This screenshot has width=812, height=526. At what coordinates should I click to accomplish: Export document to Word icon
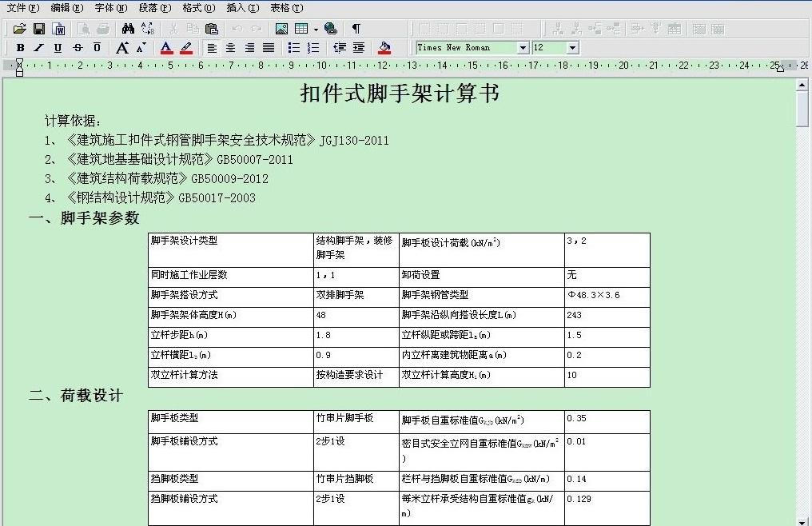pos(58,29)
